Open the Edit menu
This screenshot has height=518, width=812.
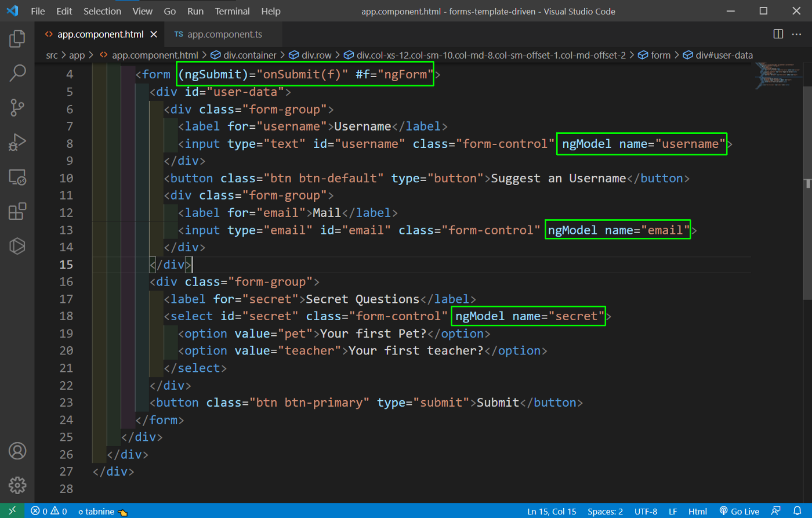click(x=64, y=11)
